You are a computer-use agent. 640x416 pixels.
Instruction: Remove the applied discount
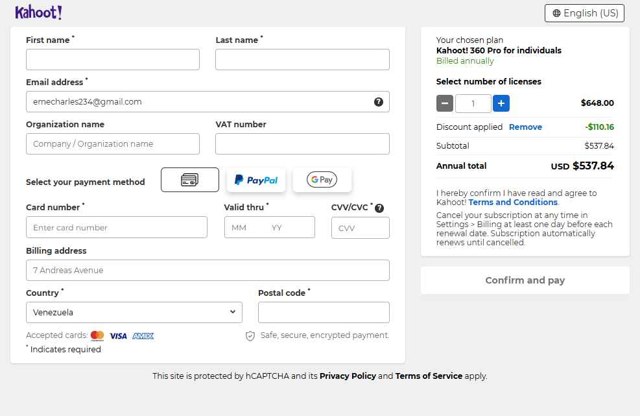[525, 127]
